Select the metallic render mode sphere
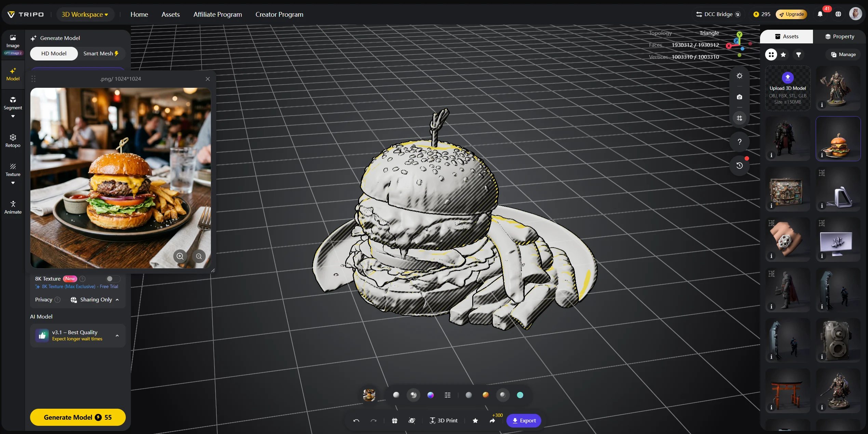Image resolution: width=868 pixels, height=434 pixels. click(x=413, y=395)
